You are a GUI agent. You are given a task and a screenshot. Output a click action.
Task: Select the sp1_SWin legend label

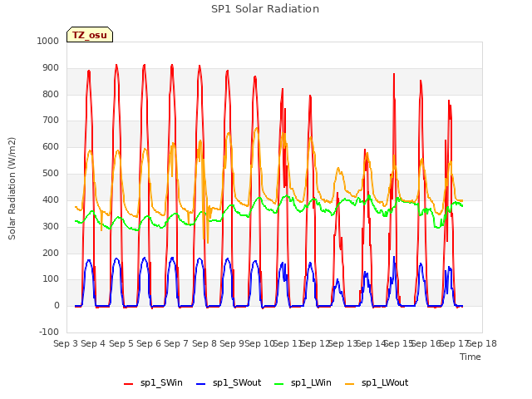pos(161,382)
